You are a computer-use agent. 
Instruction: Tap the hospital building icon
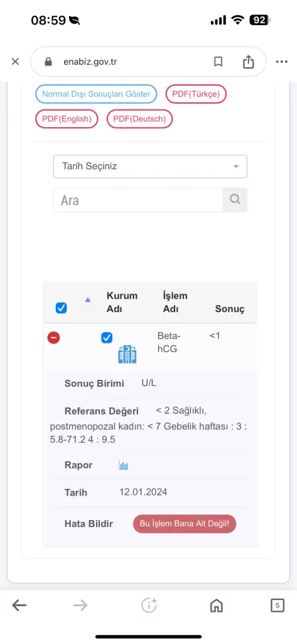tap(127, 355)
